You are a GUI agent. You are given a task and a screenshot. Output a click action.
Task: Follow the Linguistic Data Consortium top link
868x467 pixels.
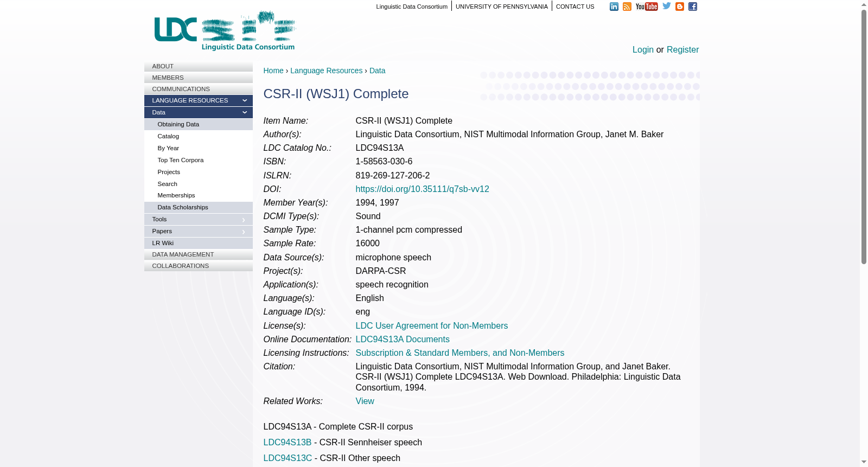click(412, 7)
